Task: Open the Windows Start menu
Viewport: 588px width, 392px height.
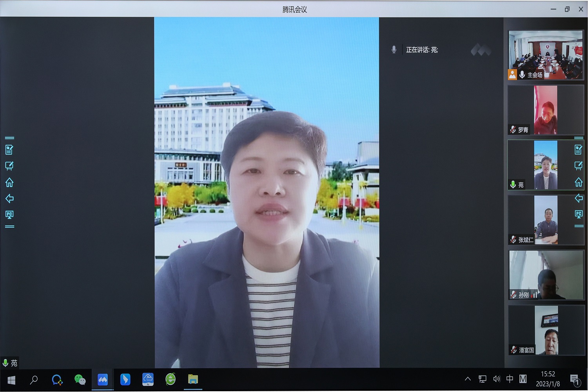Action: coord(11,380)
